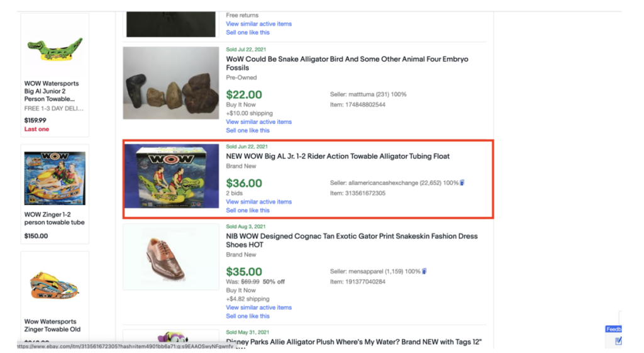Screen dimensions: 644x353
Task: Open the Feedback tab at page edge
Action: pos(614,329)
